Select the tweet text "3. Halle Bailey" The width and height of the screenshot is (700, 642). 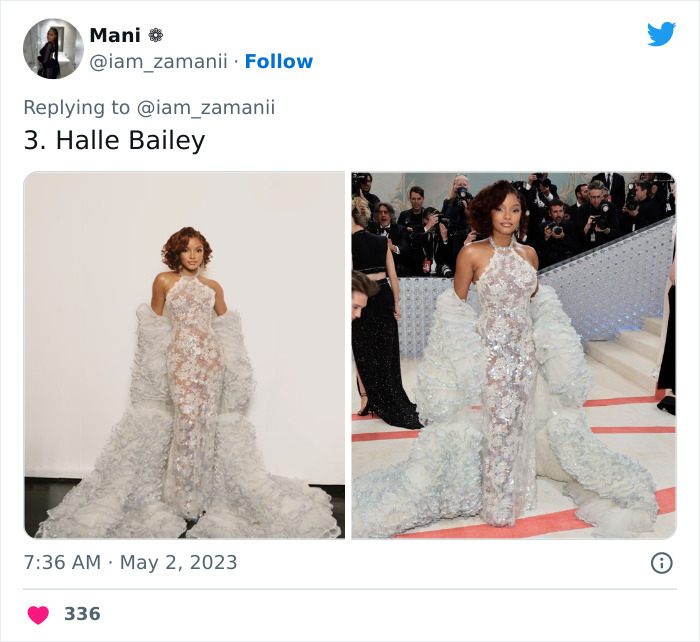click(114, 140)
